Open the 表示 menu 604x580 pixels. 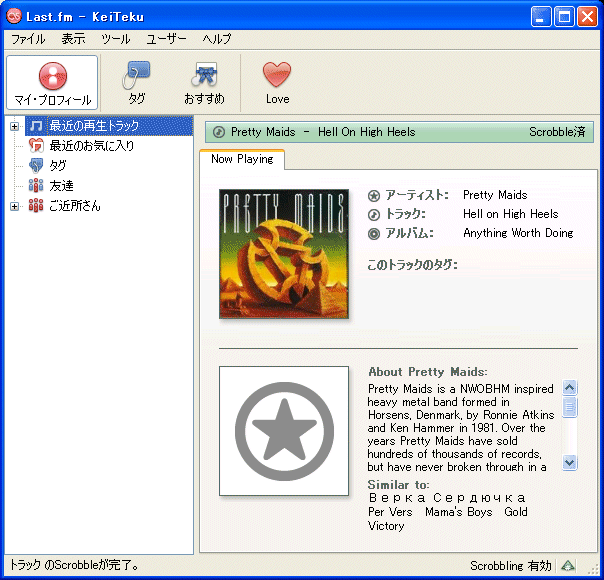tap(73, 39)
